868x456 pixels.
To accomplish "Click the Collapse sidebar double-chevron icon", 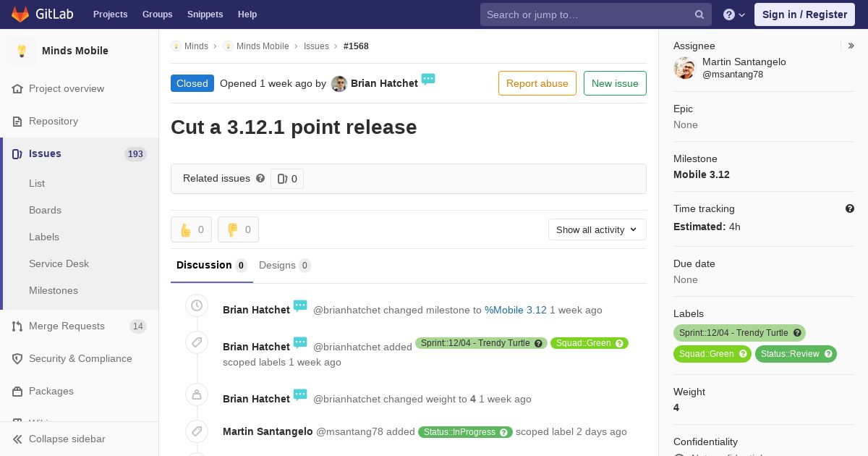I will click(x=17, y=439).
